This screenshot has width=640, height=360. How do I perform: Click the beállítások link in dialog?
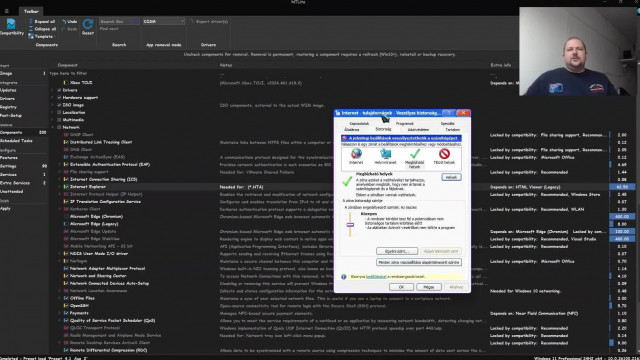(x=376, y=277)
